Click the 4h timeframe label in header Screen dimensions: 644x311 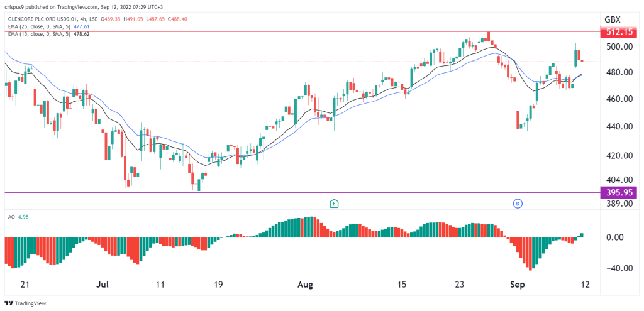point(84,19)
